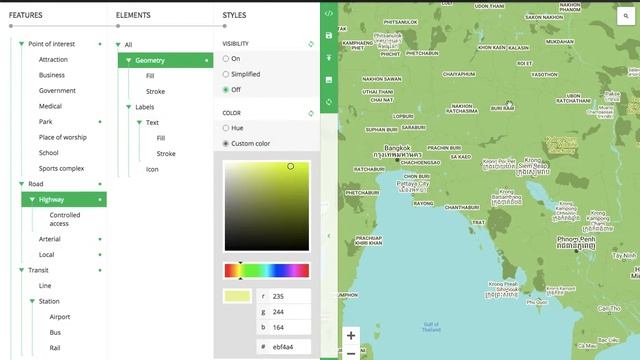
Task: Pick a shade in the saturation color square
Action: [267, 206]
